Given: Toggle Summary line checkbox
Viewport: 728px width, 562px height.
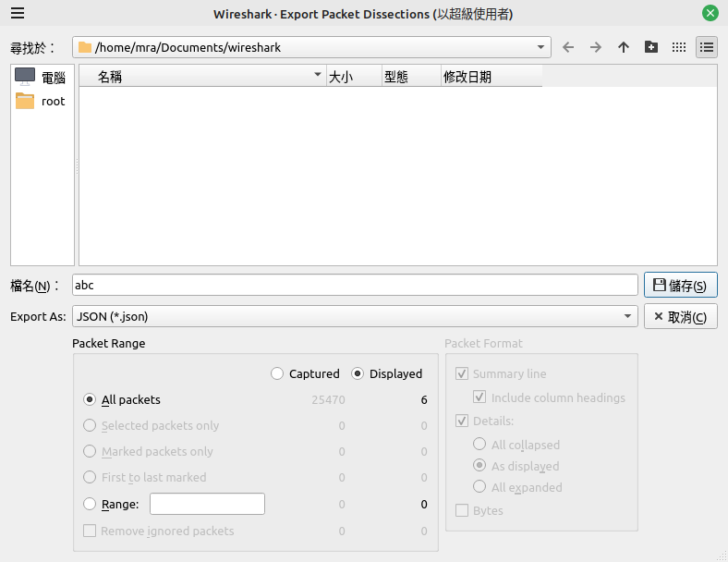Looking at the screenshot, I should 462,373.
